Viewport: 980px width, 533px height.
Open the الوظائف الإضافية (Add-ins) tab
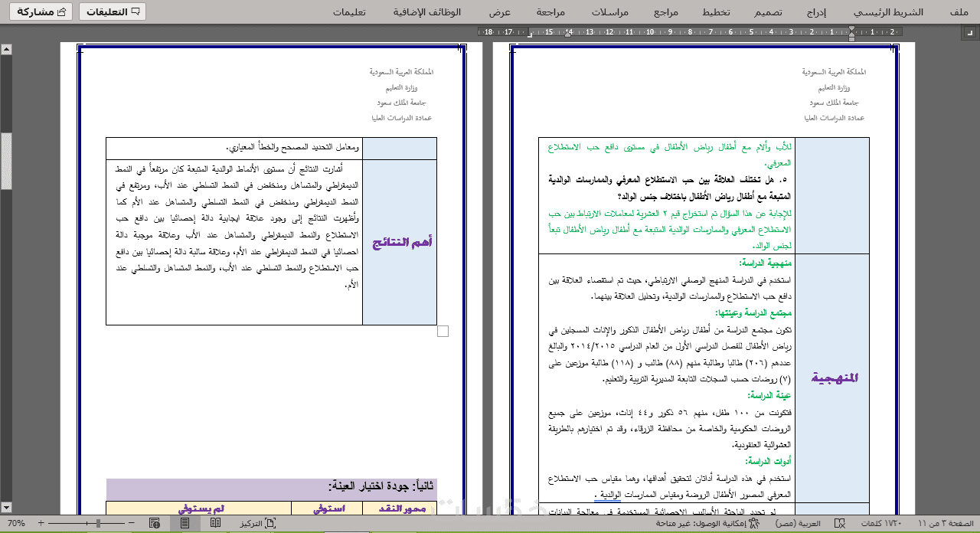427,12
